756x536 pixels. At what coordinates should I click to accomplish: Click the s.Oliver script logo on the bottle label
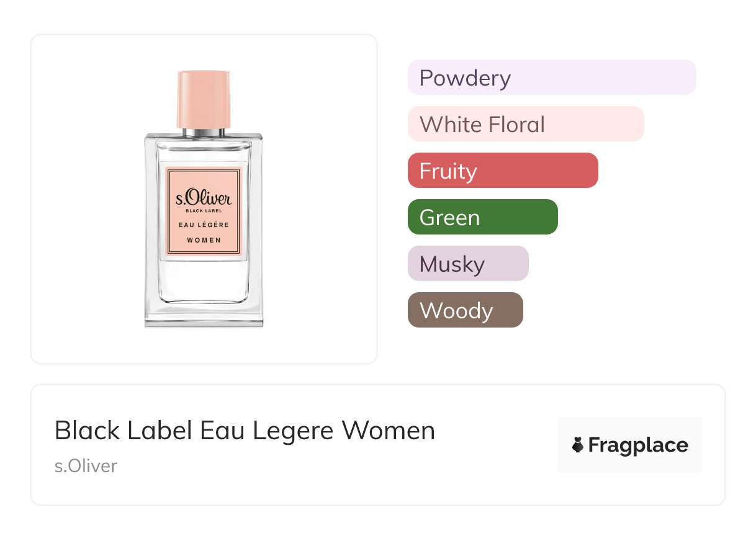204,198
